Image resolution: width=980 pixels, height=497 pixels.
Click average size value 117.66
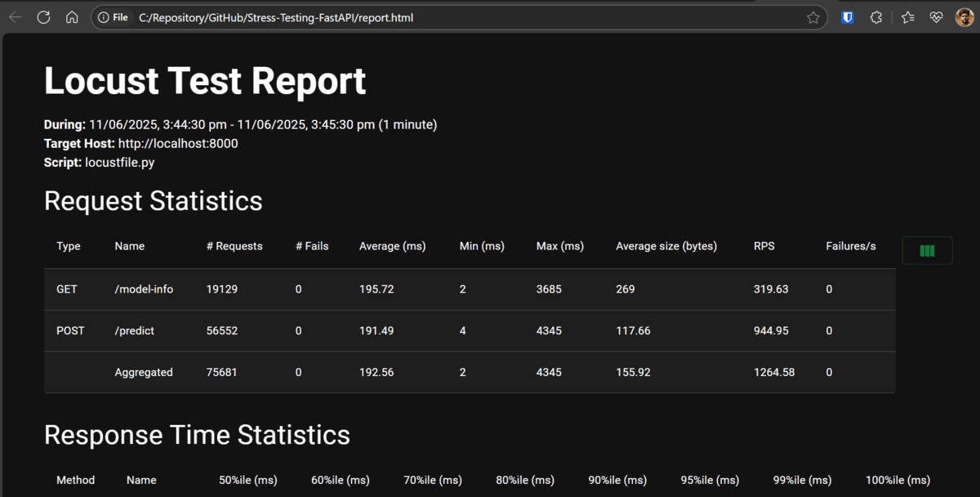point(633,331)
